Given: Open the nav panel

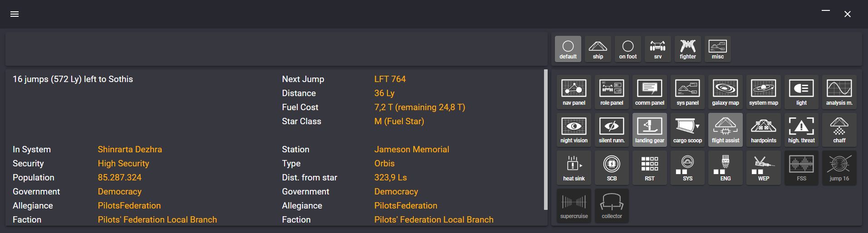Looking at the screenshot, I should point(574,92).
